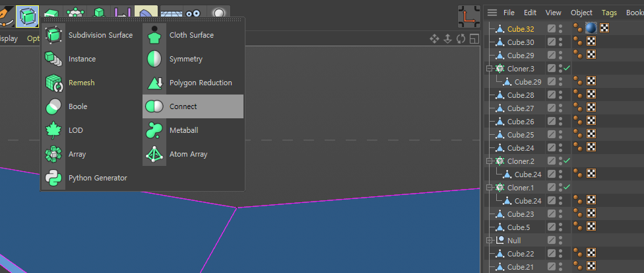The image size is (644, 273).
Task: Select the UVW tag on Cube.27
Action: point(591,108)
